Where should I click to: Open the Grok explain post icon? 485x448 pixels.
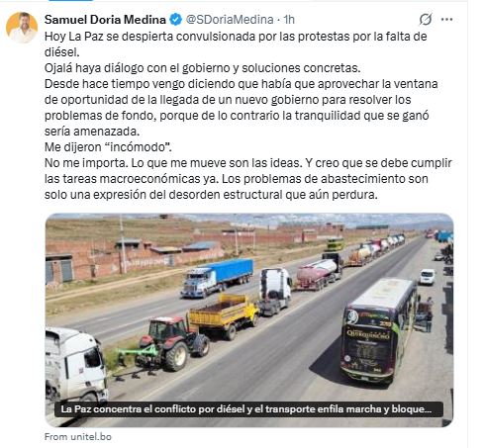(426, 20)
